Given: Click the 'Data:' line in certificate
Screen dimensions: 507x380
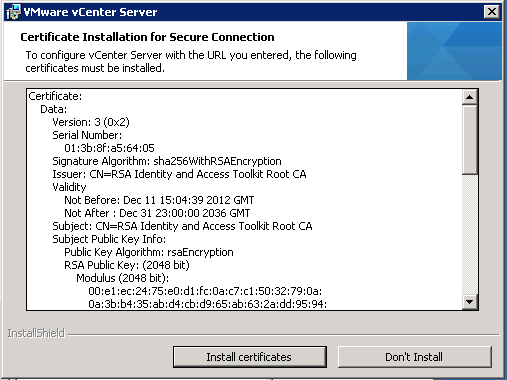Looking at the screenshot, I should click(53, 109).
